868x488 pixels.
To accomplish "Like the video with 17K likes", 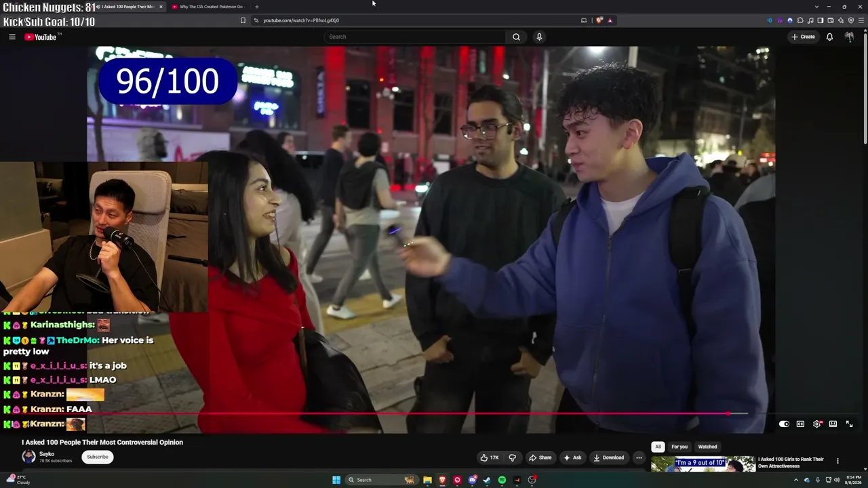I will (490, 457).
